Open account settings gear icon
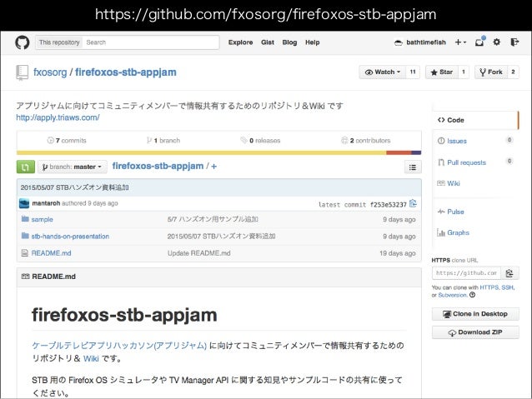The width and height of the screenshot is (532, 399). [x=497, y=42]
